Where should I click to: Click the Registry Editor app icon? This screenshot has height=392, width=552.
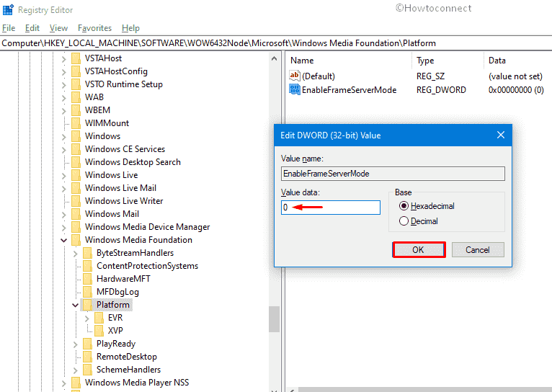coord(8,9)
